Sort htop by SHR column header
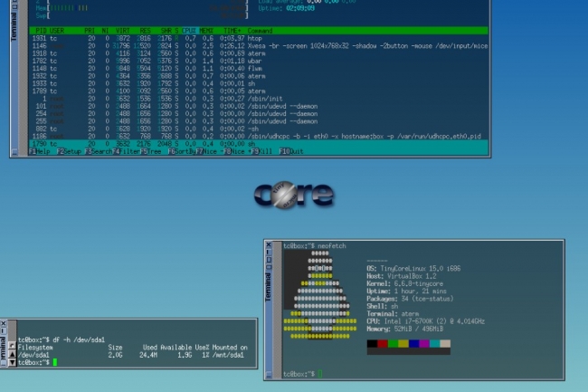 click(166, 31)
